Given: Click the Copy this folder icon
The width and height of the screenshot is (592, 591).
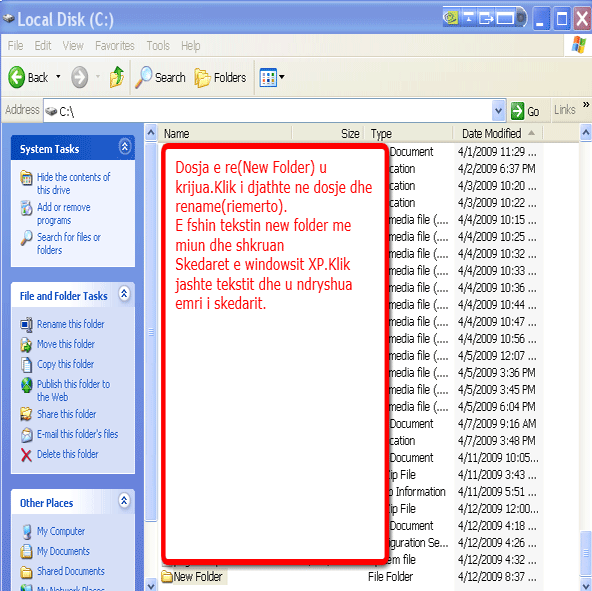Looking at the screenshot, I should pyautogui.click(x=26, y=364).
